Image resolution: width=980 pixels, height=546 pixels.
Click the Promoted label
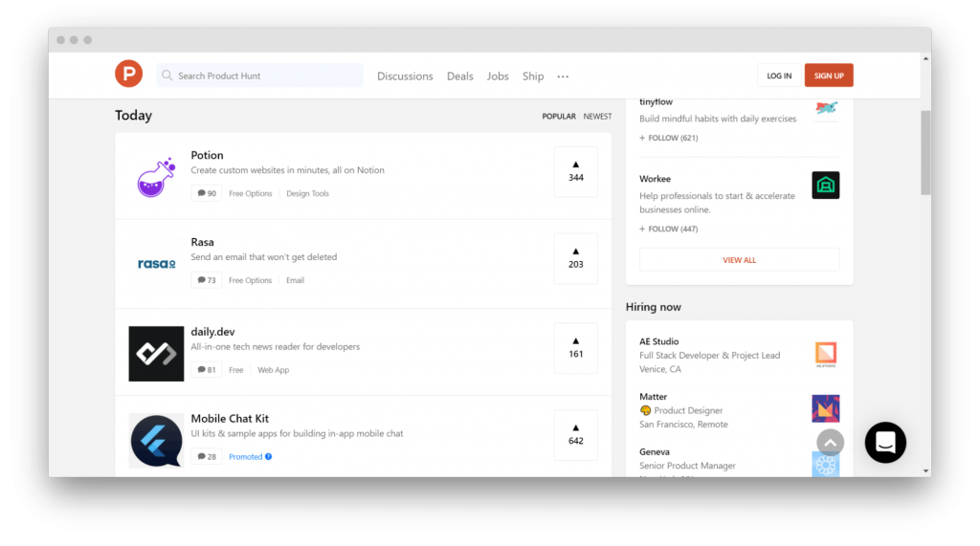coord(246,457)
